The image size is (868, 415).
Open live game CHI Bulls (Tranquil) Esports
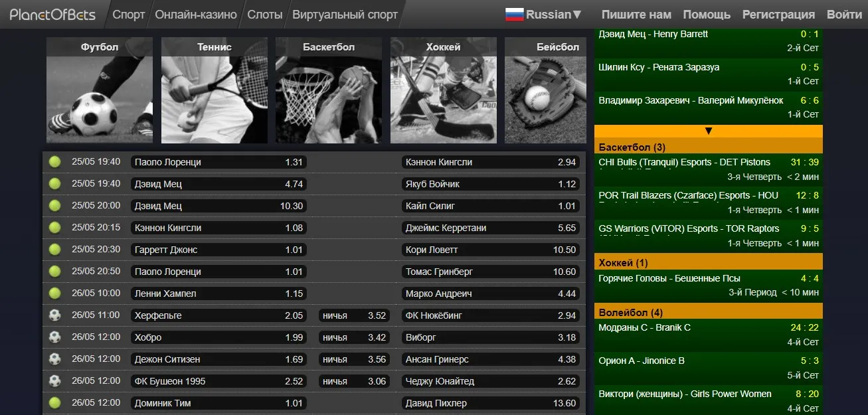(708, 170)
